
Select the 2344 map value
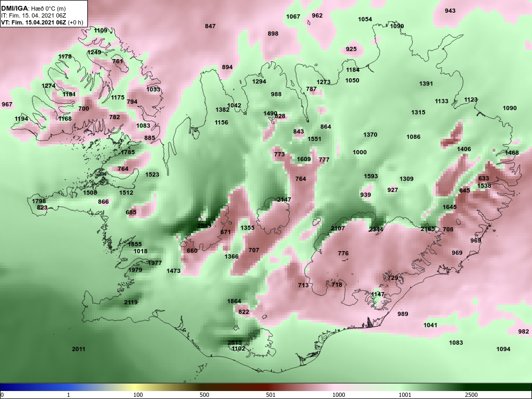point(376,229)
